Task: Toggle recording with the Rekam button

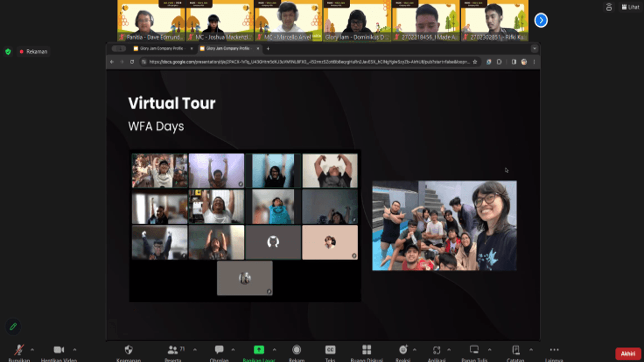Action: coord(297,353)
